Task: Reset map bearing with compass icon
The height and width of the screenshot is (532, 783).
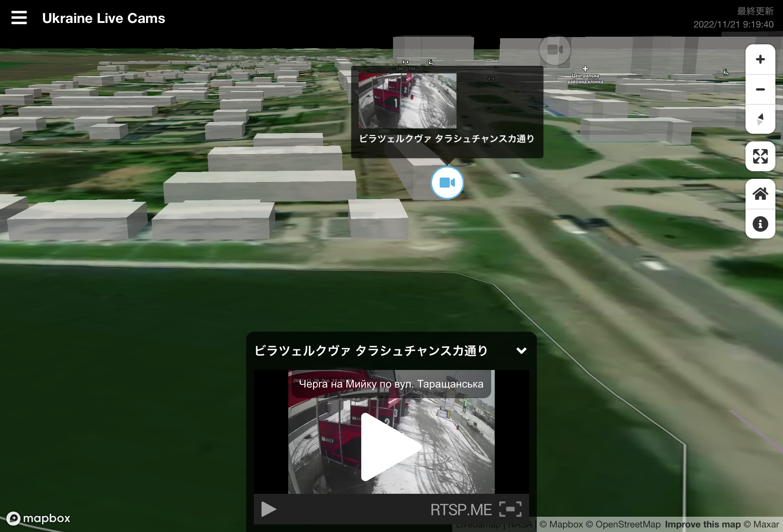Action: click(760, 119)
